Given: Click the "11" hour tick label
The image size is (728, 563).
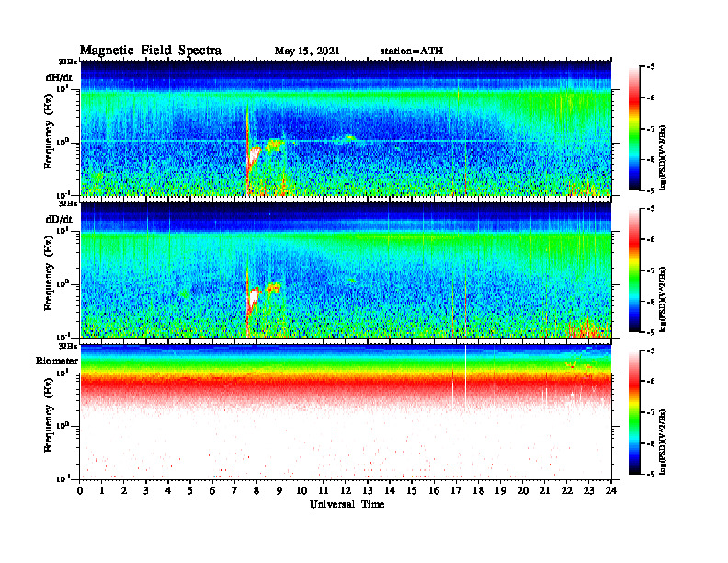Looking at the screenshot, I should (x=324, y=490).
